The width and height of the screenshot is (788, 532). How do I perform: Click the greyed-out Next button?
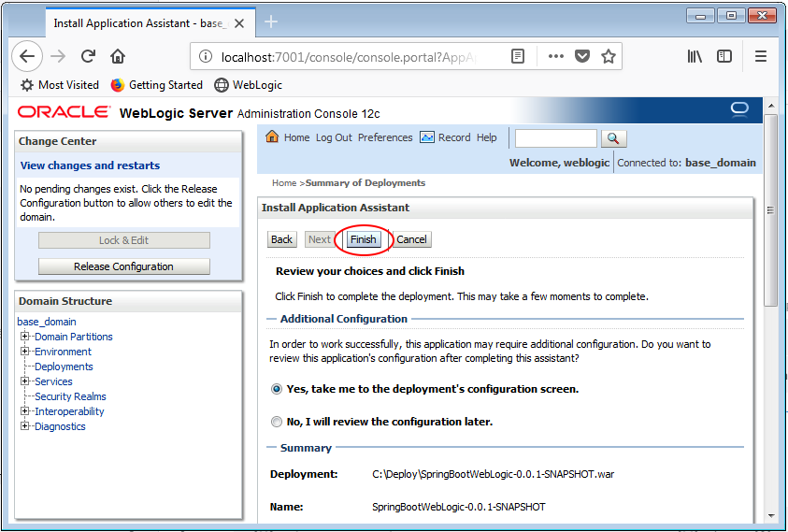320,239
